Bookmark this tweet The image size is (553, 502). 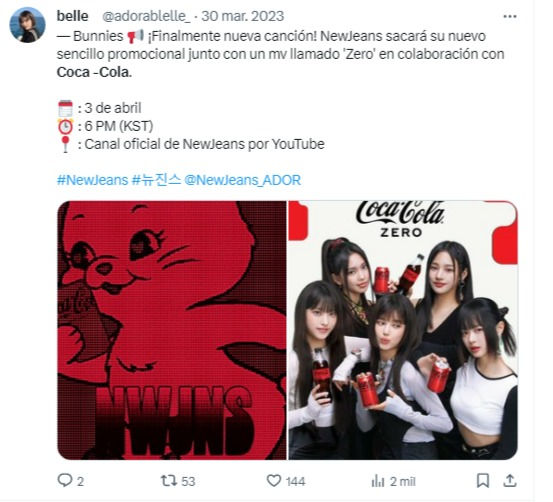tap(483, 480)
